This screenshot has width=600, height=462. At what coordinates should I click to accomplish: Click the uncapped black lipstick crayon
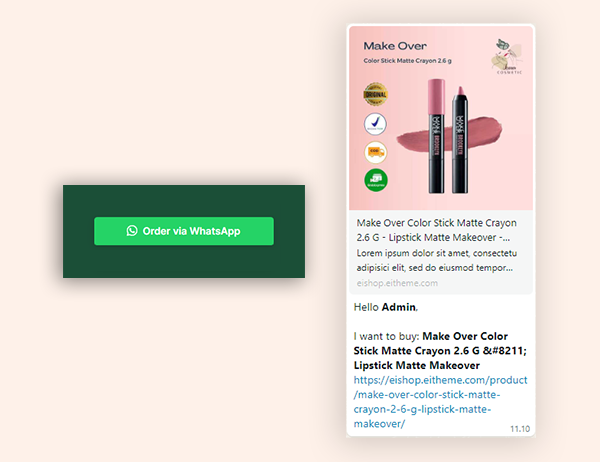pos(460,140)
